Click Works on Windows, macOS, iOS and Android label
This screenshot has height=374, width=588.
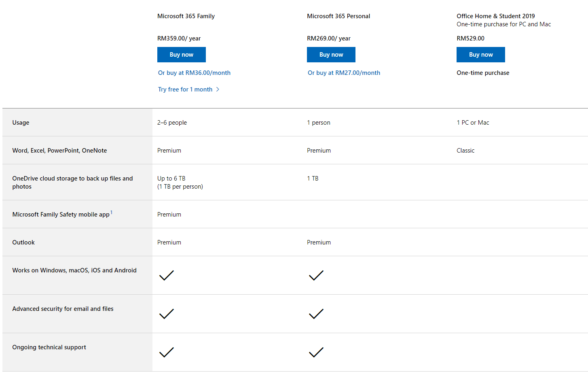click(74, 270)
